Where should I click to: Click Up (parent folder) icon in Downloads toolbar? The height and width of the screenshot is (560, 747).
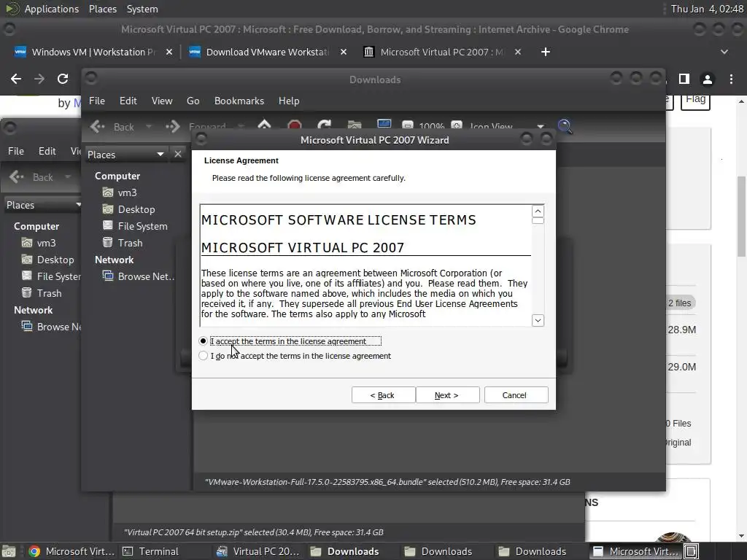(x=264, y=125)
